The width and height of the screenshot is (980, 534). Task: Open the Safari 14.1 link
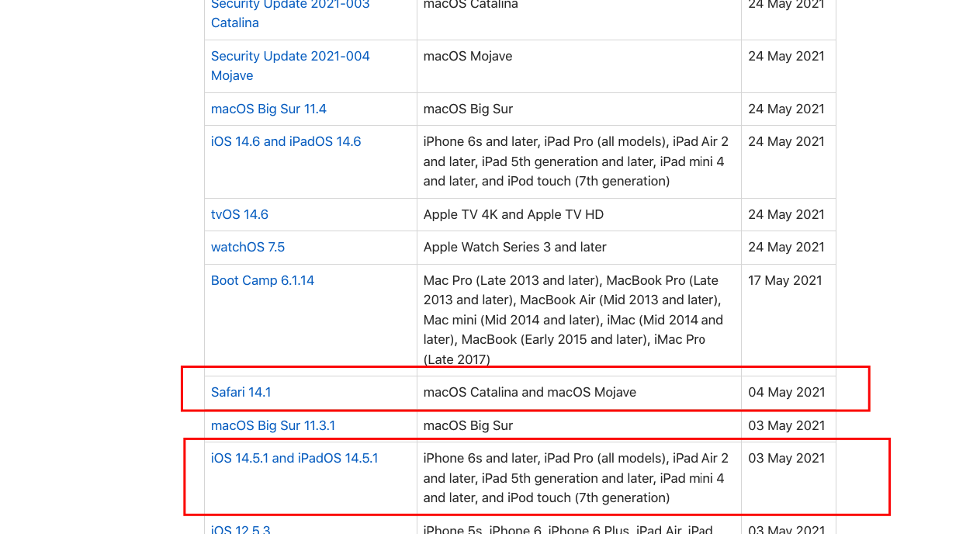click(241, 392)
